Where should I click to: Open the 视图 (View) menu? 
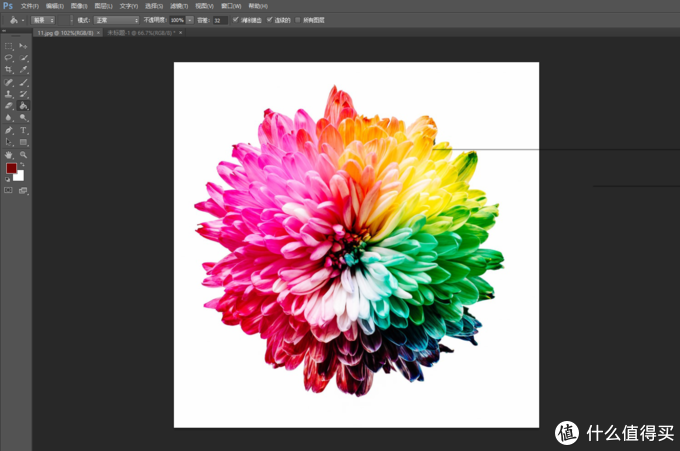[x=204, y=6]
